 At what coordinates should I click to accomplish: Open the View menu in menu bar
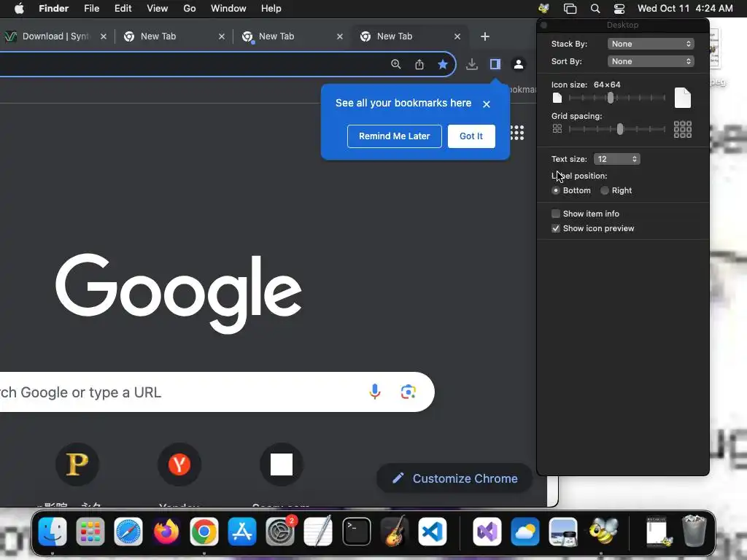[x=158, y=9]
